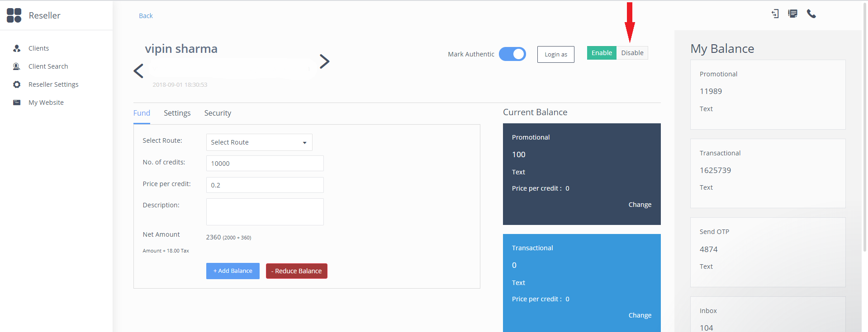
Task: Click the Current Balance heading
Action: click(x=535, y=112)
